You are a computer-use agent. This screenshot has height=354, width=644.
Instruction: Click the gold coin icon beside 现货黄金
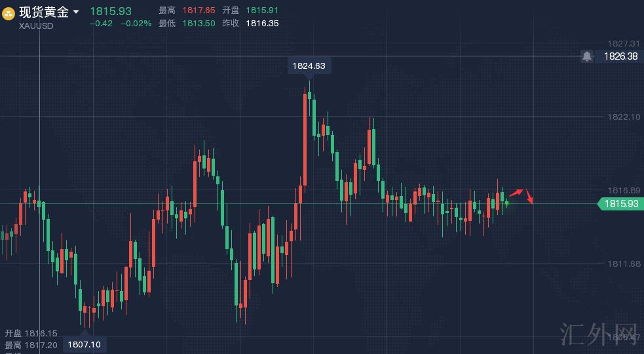9,12
